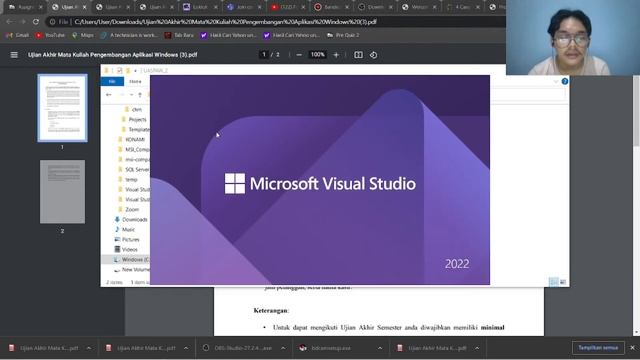Switch Explorer to large icons view

(563, 282)
